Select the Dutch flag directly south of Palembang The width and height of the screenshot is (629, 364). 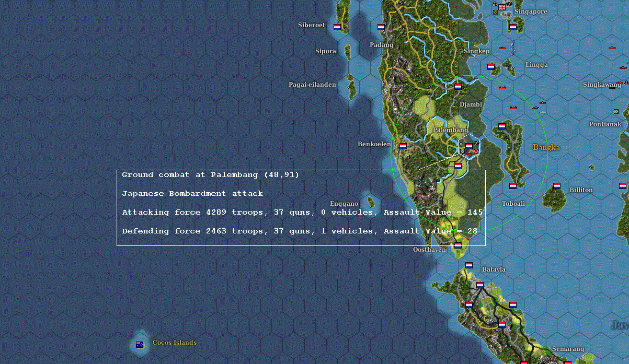(458, 166)
